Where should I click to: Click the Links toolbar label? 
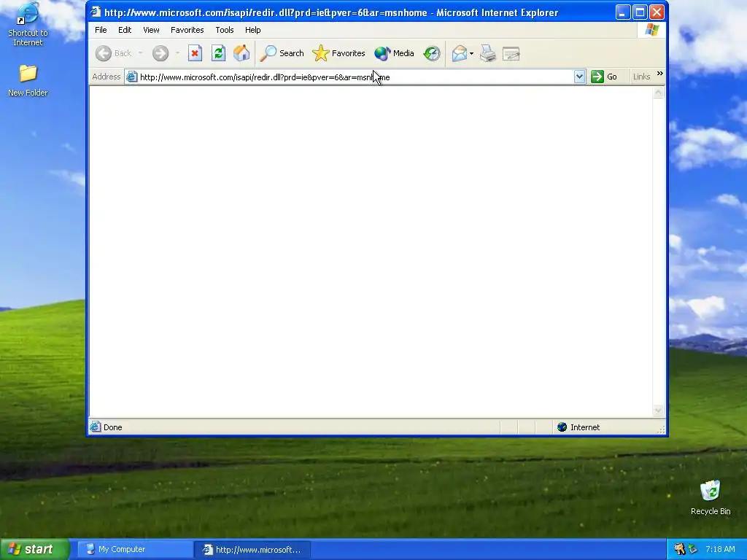pos(641,77)
